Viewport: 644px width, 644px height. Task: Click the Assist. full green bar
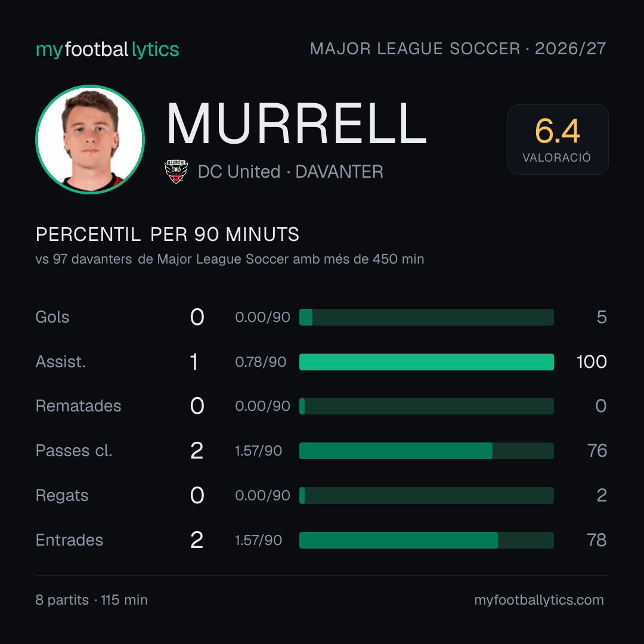426,362
